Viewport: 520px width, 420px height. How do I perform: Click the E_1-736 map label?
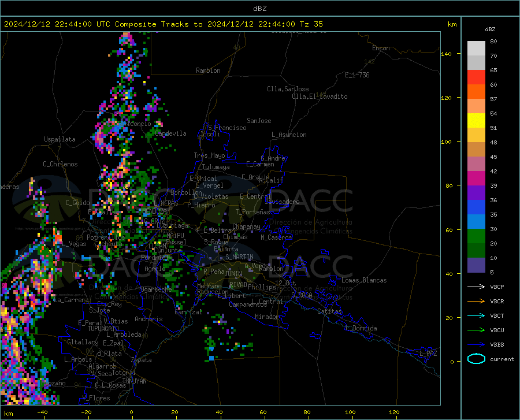coord(357,75)
